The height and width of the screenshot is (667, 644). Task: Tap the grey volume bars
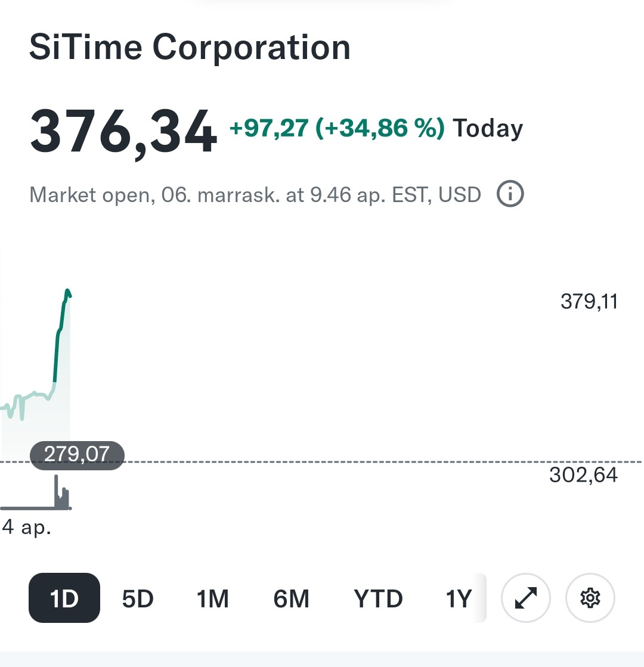(61, 496)
